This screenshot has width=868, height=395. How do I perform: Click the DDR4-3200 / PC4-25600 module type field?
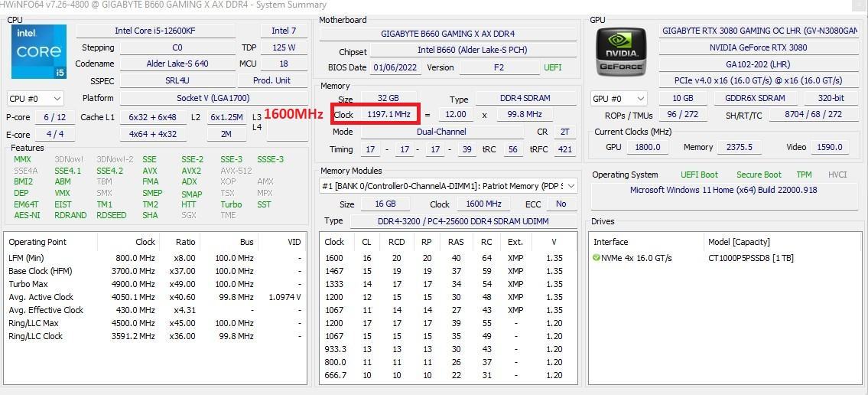coord(463,221)
